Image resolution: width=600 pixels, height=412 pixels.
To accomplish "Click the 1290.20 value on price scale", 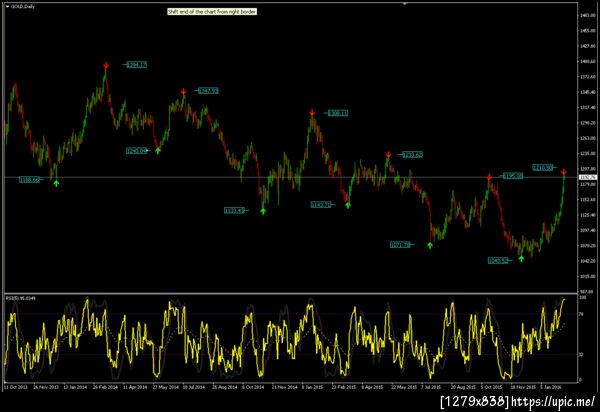I will (x=588, y=123).
